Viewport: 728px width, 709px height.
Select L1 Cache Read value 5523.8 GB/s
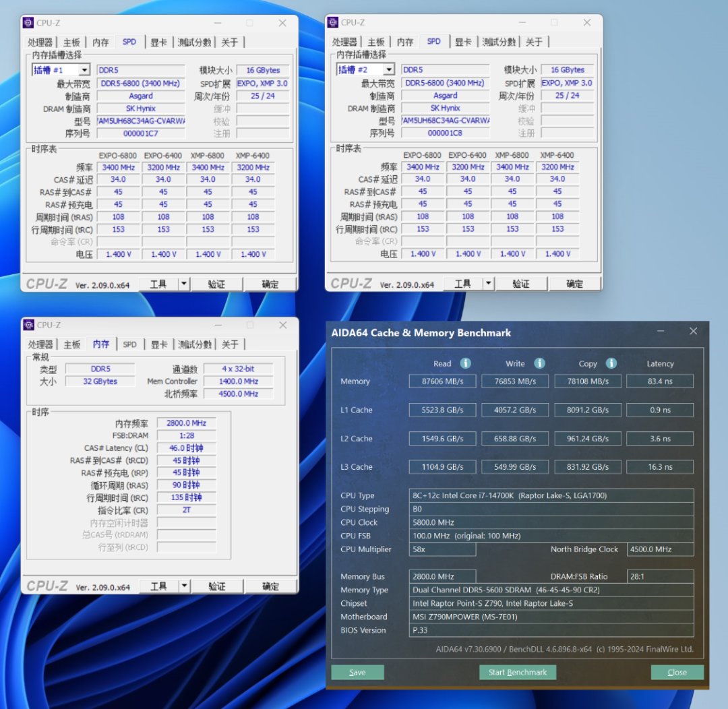pyautogui.click(x=442, y=410)
